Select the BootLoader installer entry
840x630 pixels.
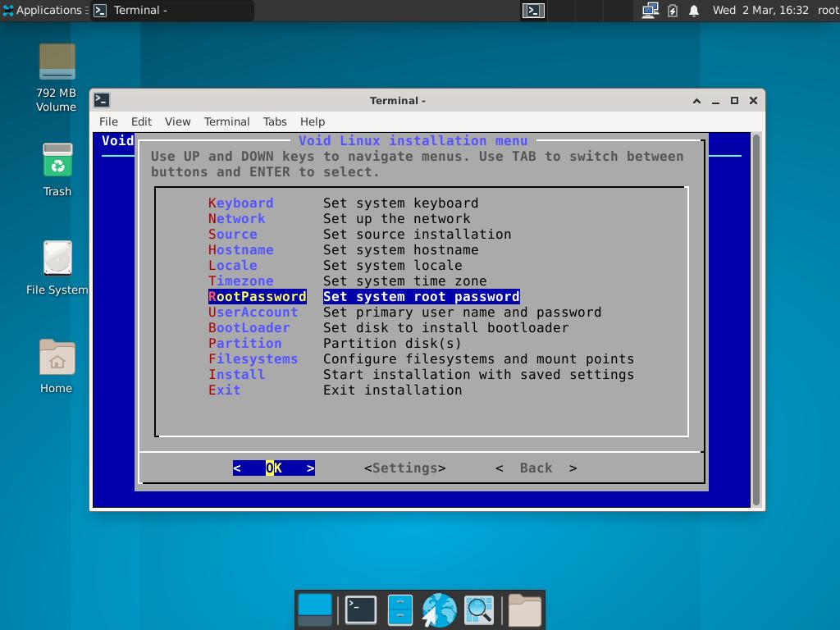[388, 327]
